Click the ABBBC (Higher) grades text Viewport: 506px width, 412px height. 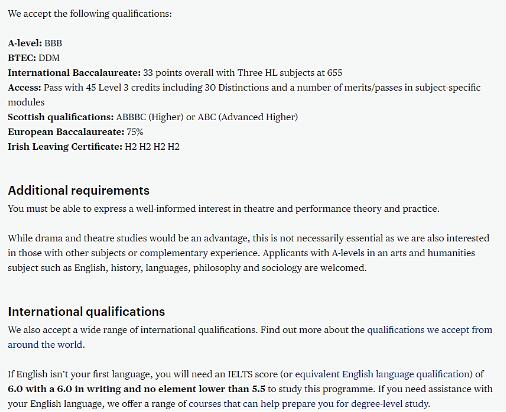click(x=150, y=117)
